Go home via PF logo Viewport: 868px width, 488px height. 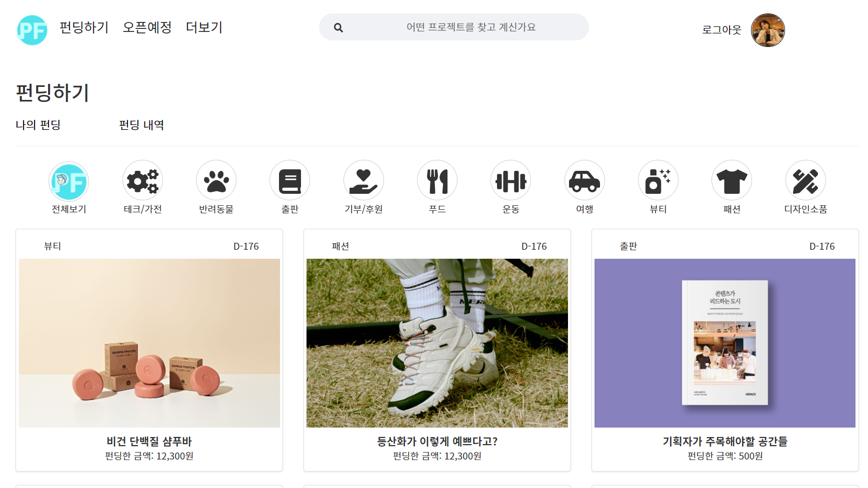(32, 30)
